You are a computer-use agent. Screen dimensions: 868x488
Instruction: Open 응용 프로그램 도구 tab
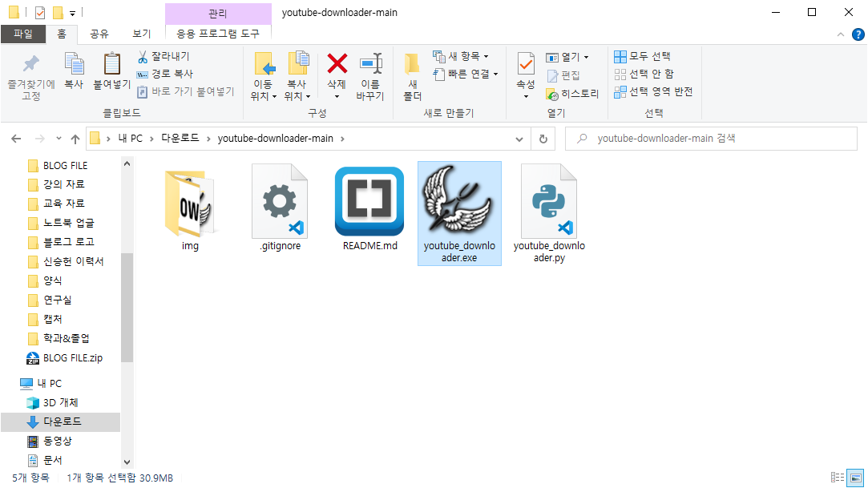click(217, 34)
